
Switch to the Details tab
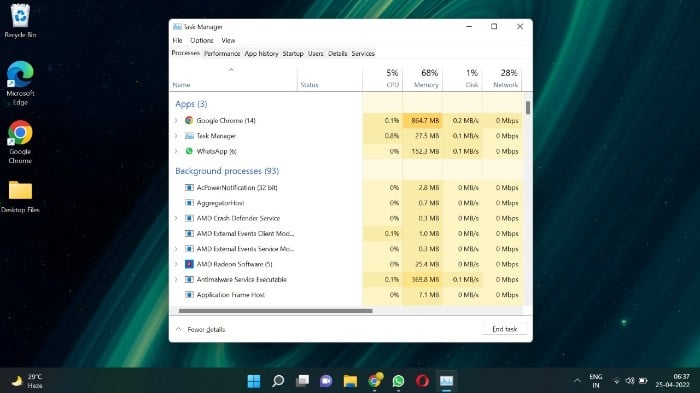tap(338, 54)
